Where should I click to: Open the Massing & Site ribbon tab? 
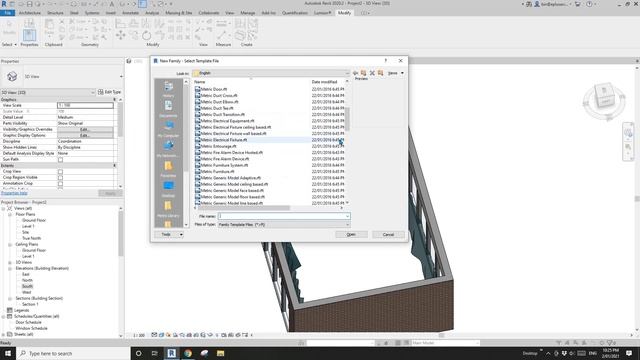tap(179, 13)
